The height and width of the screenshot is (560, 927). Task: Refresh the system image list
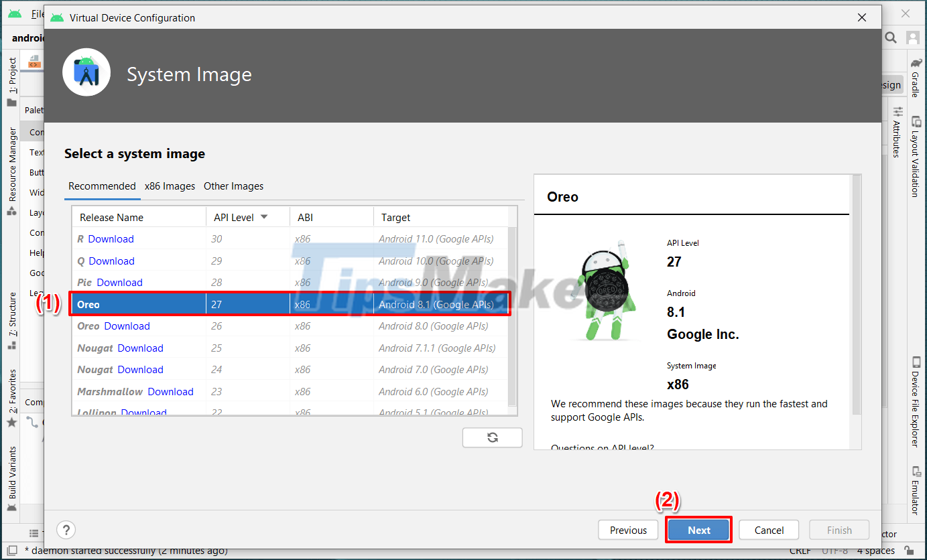pos(492,437)
